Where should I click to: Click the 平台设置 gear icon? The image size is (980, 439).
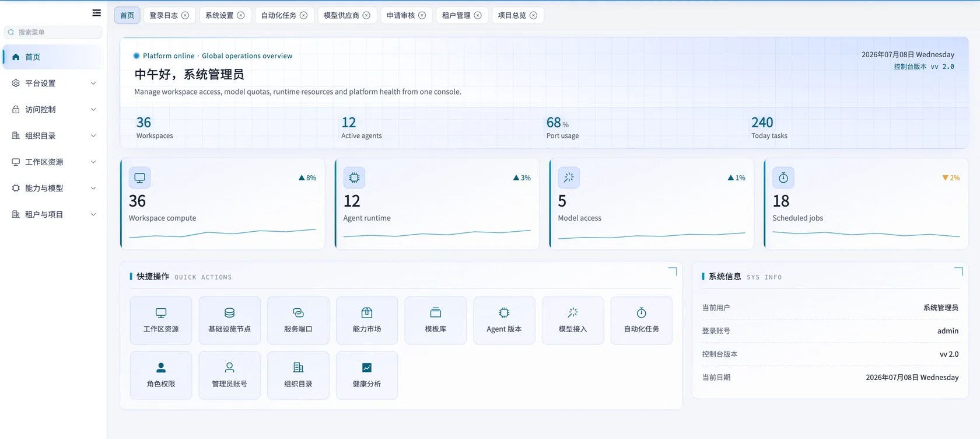[16, 83]
